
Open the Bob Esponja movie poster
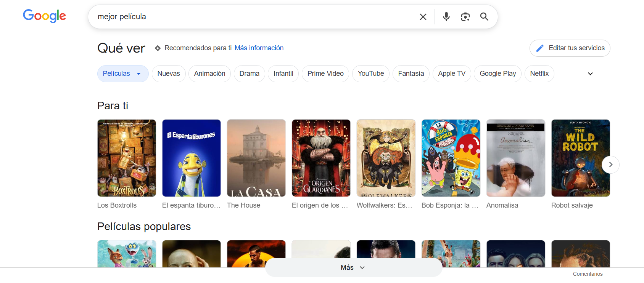click(451, 158)
